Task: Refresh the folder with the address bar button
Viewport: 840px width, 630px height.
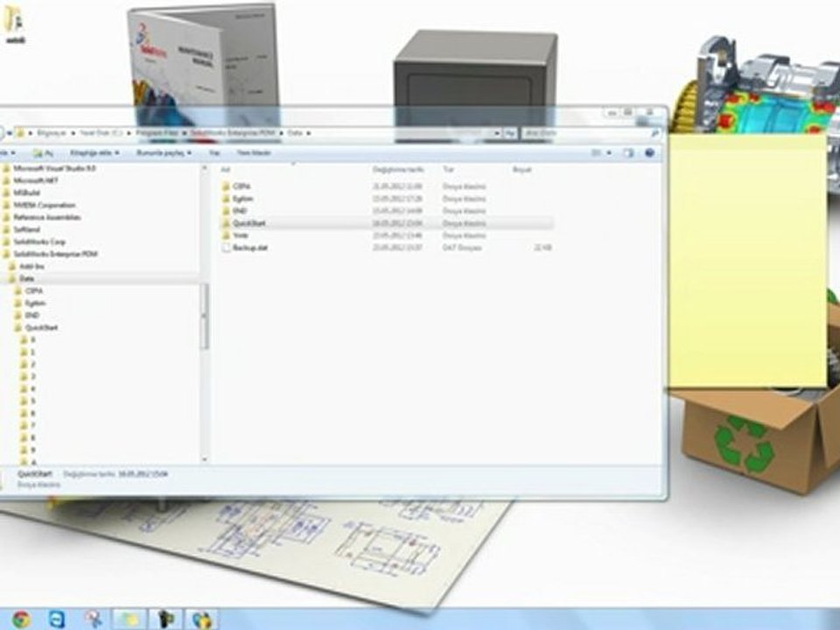Action: (510, 133)
